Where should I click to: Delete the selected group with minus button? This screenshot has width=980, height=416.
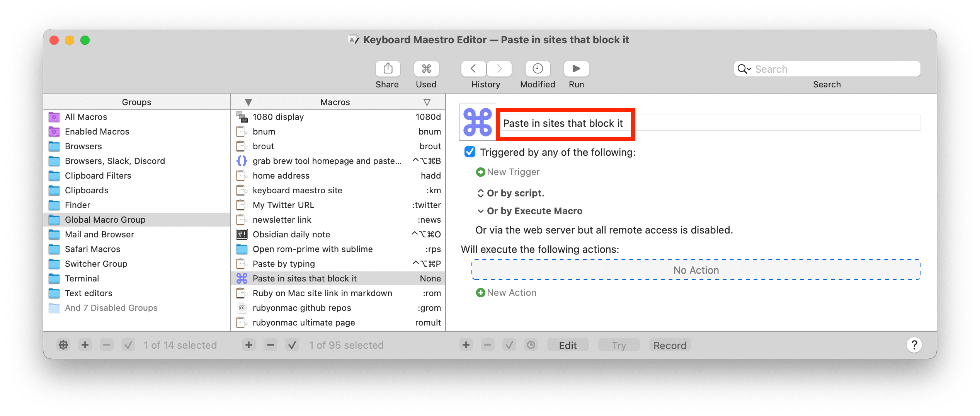[x=107, y=345]
